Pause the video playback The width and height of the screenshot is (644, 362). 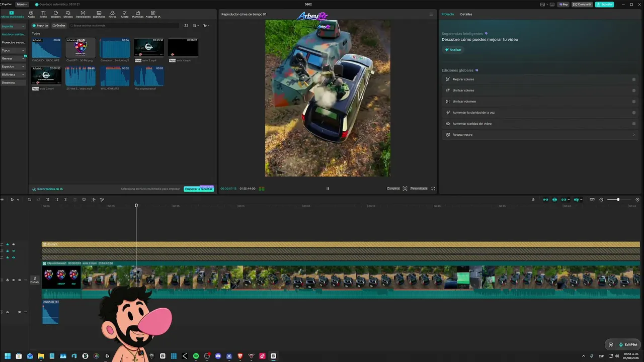tap(328, 189)
